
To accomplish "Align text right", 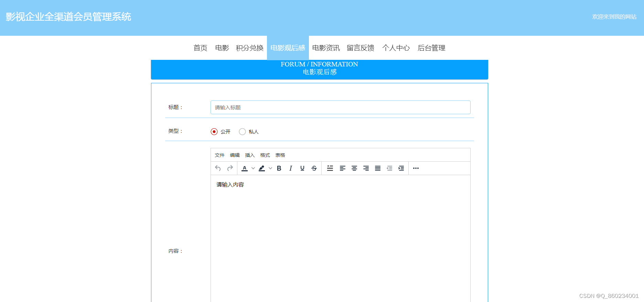I will point(366,168).
